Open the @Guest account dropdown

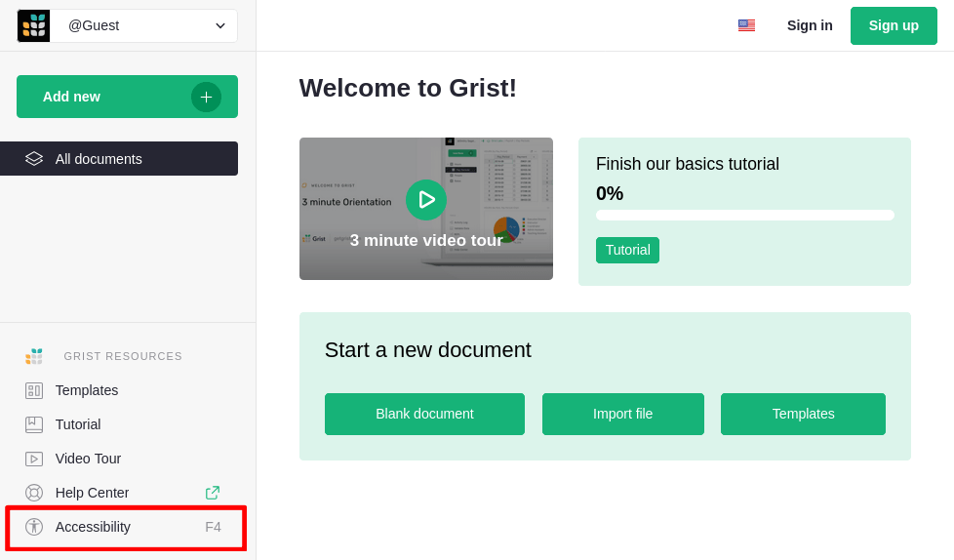coord(127,25)
